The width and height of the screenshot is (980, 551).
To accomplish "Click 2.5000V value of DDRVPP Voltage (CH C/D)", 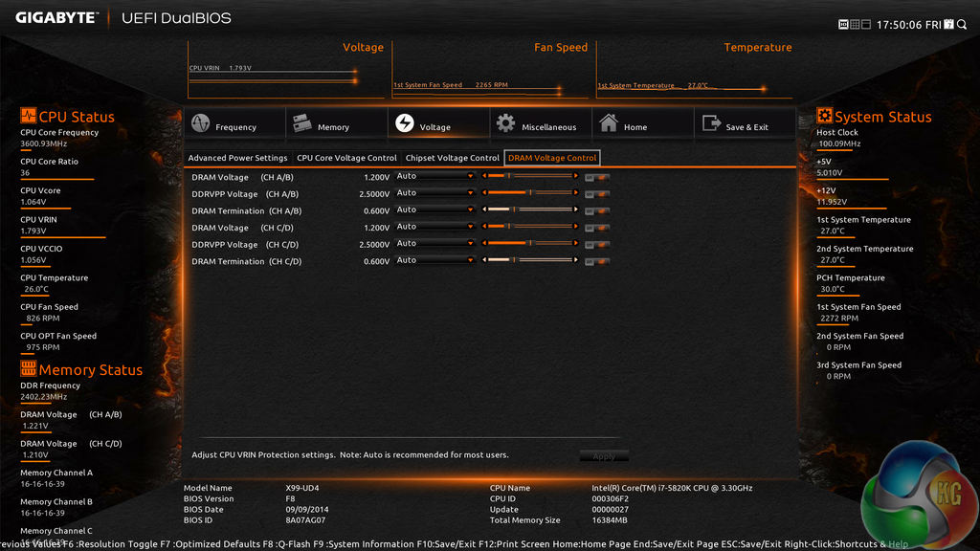I will (x=374, y=245).
